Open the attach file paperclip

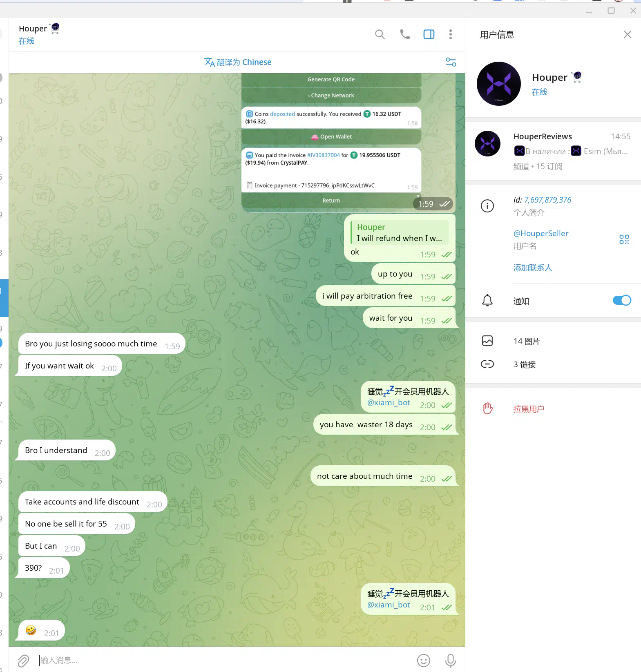click(x=23, y=661)
